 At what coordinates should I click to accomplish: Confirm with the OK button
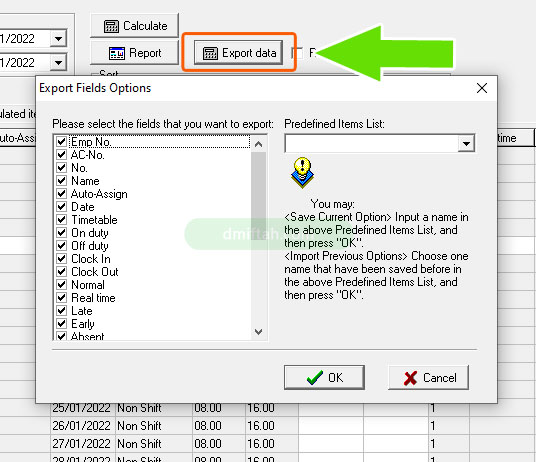click(x=324, y=378)
